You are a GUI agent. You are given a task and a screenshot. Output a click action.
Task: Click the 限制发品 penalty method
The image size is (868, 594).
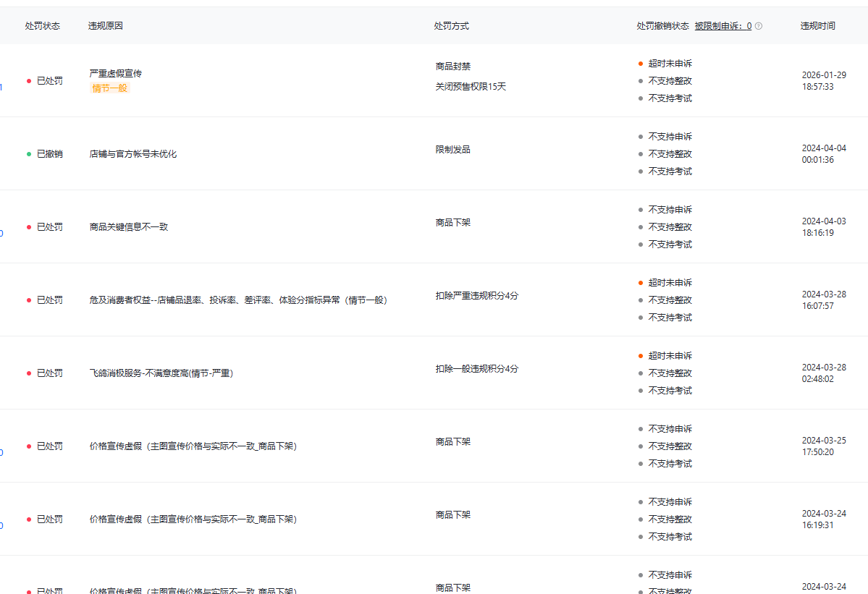pyautogui.click(x=452, y=150)
